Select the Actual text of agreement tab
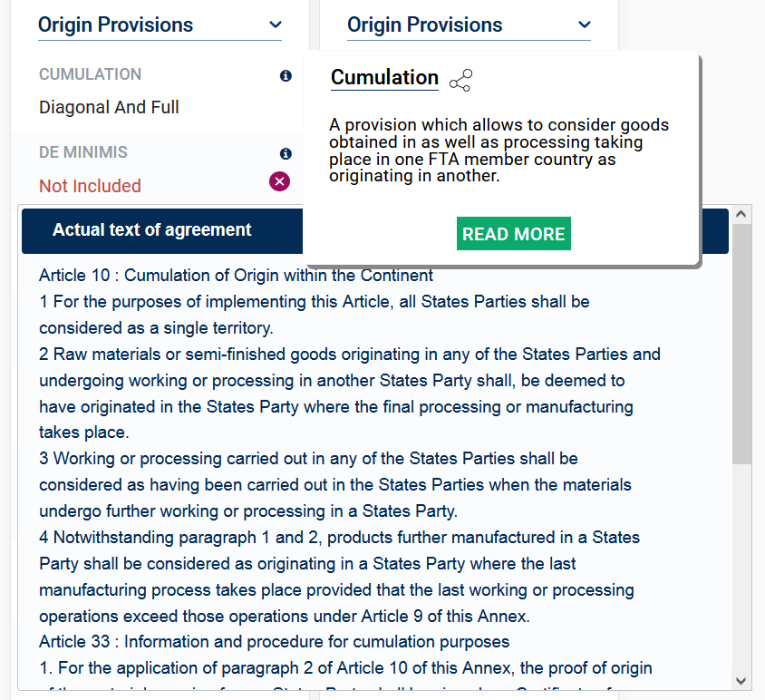This screenshot has width=765, height=700. [152, 230]
